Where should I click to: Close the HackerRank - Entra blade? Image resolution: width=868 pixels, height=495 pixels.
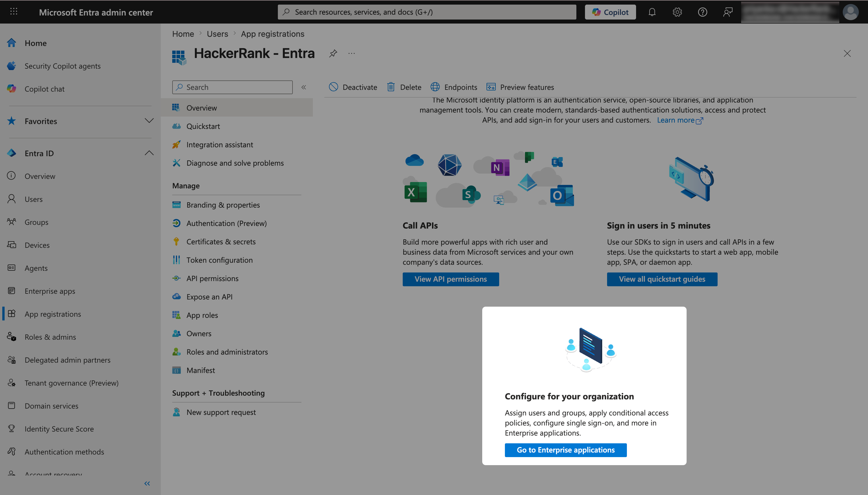point(847,53)
